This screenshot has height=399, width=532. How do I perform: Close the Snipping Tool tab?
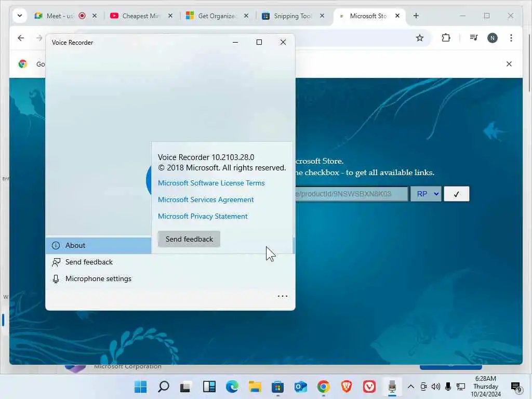[322, 16]
